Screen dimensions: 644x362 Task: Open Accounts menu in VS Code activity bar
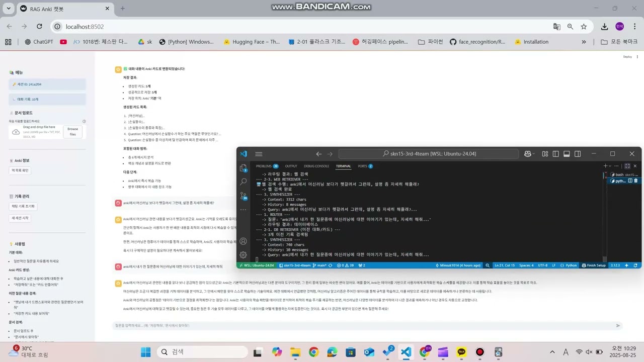[x=244, y=241]
